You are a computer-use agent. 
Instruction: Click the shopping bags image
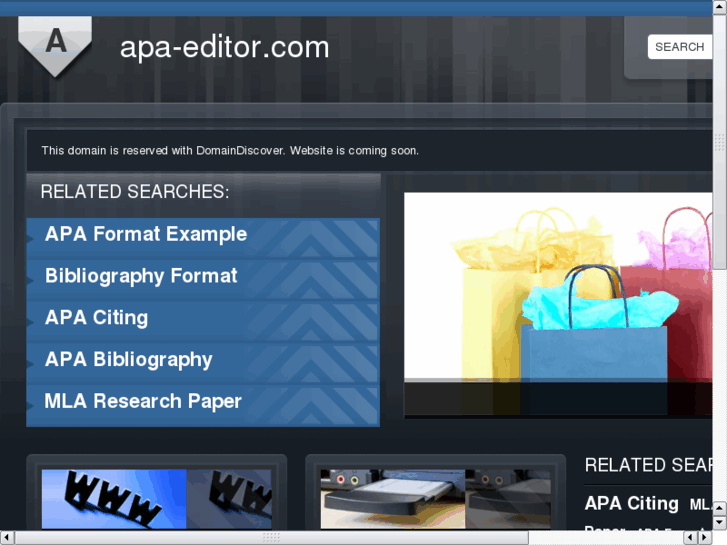(558, 304)
